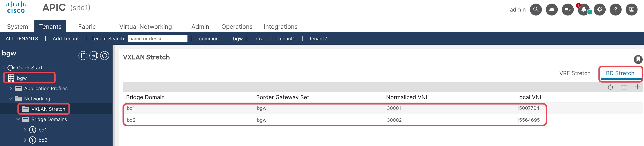Image resolution: width=644 pixels, height=146 pixels.
Task: Click the add plus icon in BD Stretch table
Action: (637, 87)
